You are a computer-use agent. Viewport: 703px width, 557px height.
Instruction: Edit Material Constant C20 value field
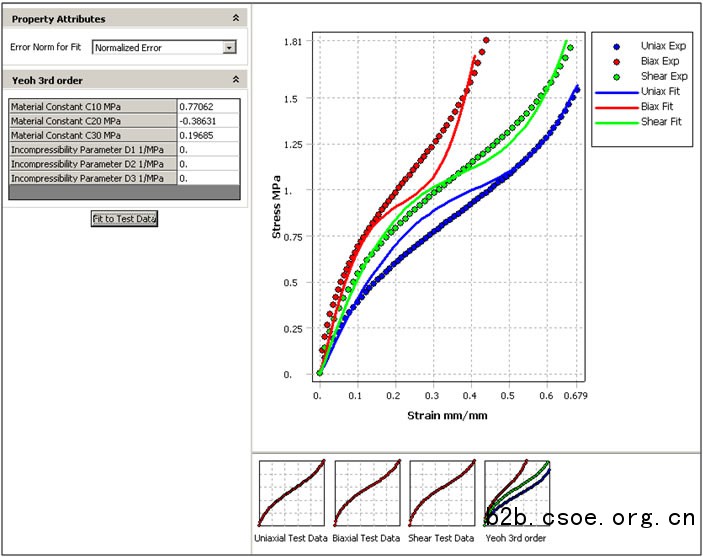tap(208, 120)
